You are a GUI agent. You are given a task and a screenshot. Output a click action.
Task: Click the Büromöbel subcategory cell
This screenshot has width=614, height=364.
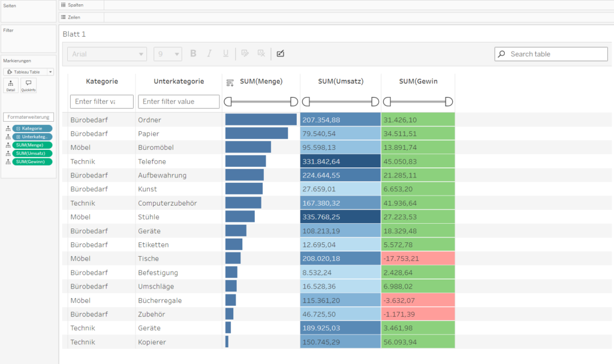click(x=179, y=148)
